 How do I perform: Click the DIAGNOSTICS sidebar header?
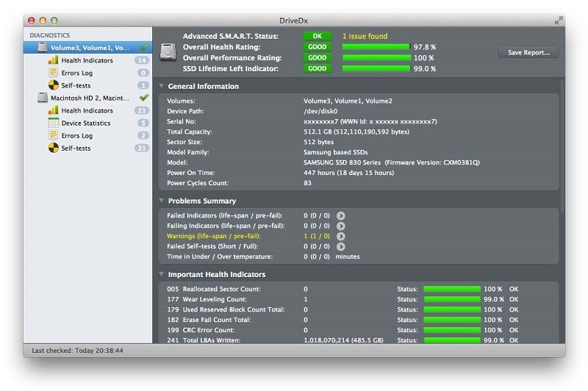point(50,35)
